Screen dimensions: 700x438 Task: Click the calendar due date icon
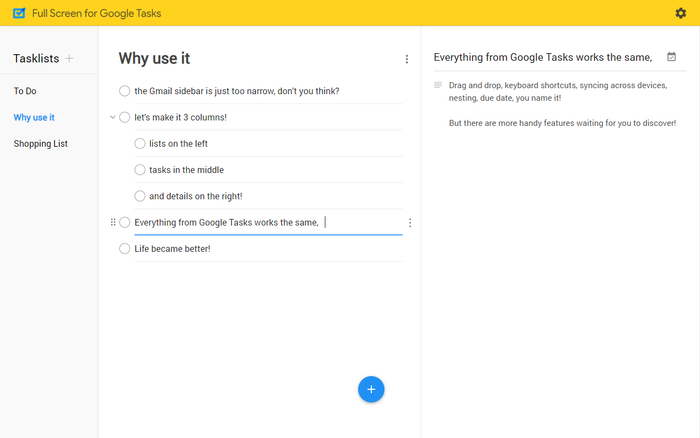(x=671, y=57)
